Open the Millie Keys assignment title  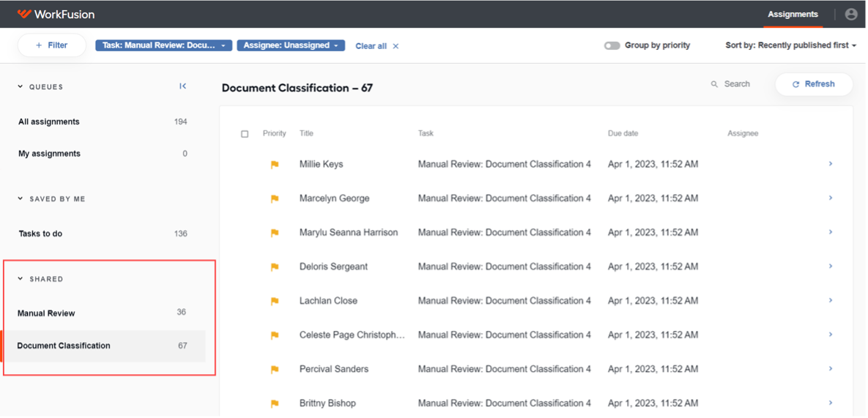[321, 164]
